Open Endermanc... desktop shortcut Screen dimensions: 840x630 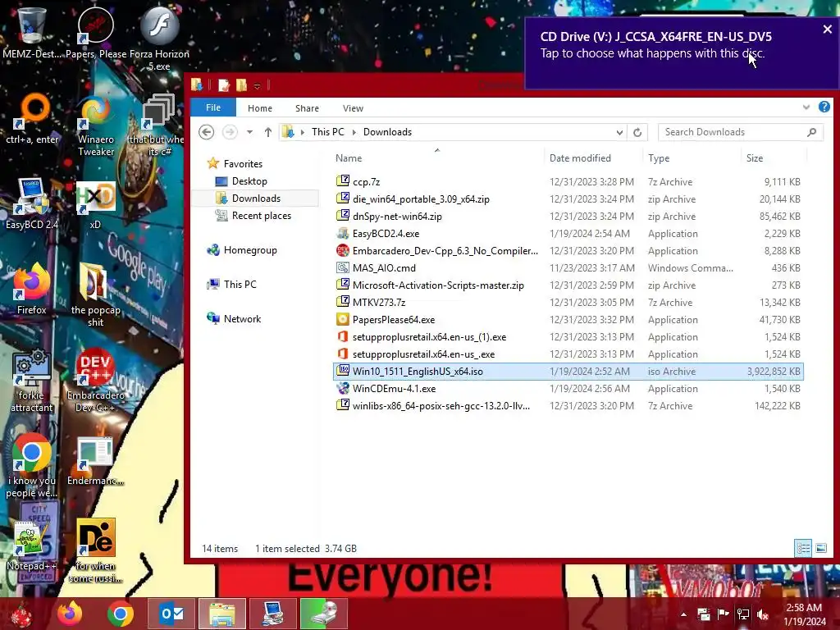95,461
